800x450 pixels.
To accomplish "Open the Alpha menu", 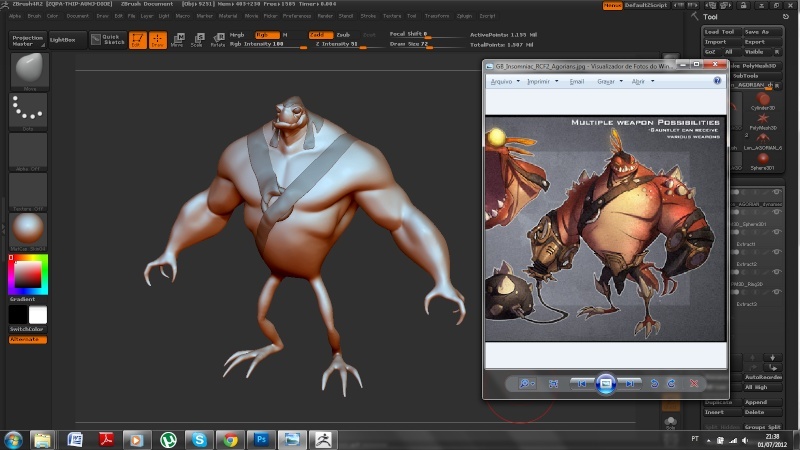I will pyautogui.click(x=15, y=16).
